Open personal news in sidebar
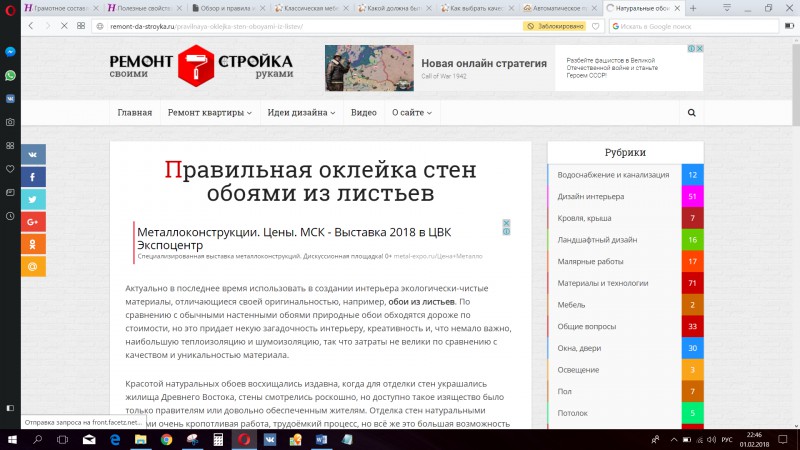The height and width of the screenshot is (450, 800). coord(10,192)
